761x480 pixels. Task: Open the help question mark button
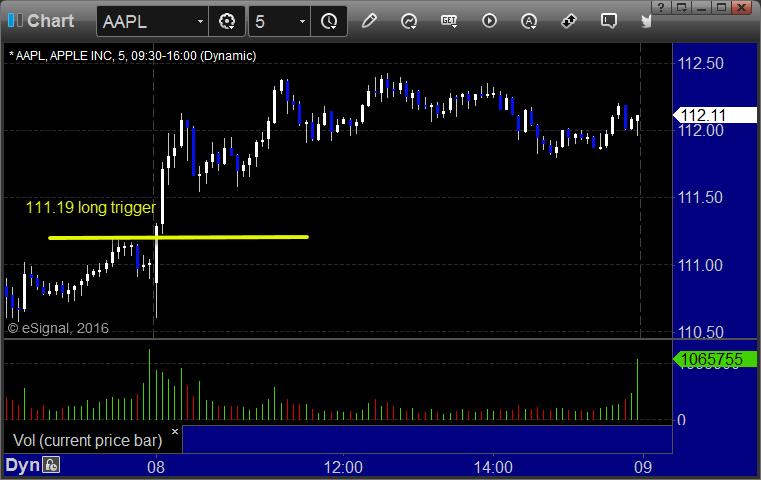662,7
